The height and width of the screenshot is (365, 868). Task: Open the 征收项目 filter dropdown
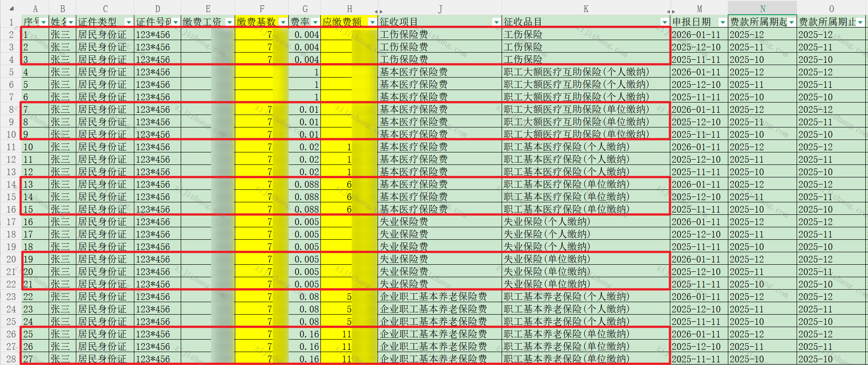click(x=496, y=22)
